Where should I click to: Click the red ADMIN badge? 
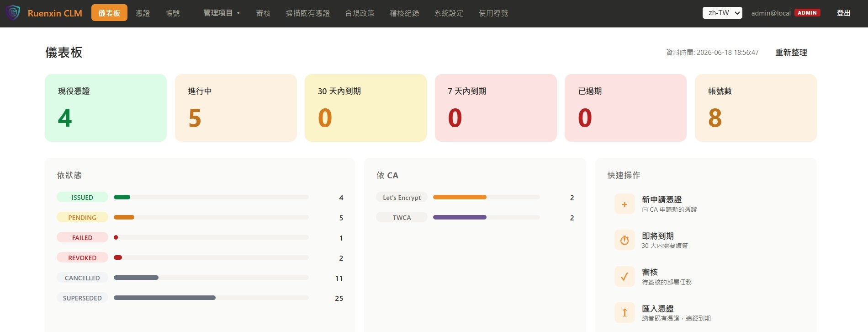point(807,13)
